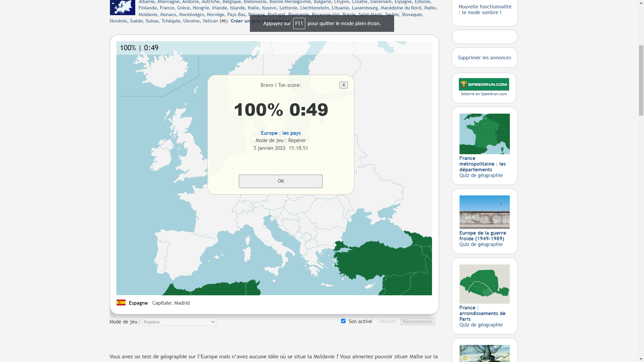Click the Réviser link
This screenshot has height=362, width=644.
click(388, 321)
